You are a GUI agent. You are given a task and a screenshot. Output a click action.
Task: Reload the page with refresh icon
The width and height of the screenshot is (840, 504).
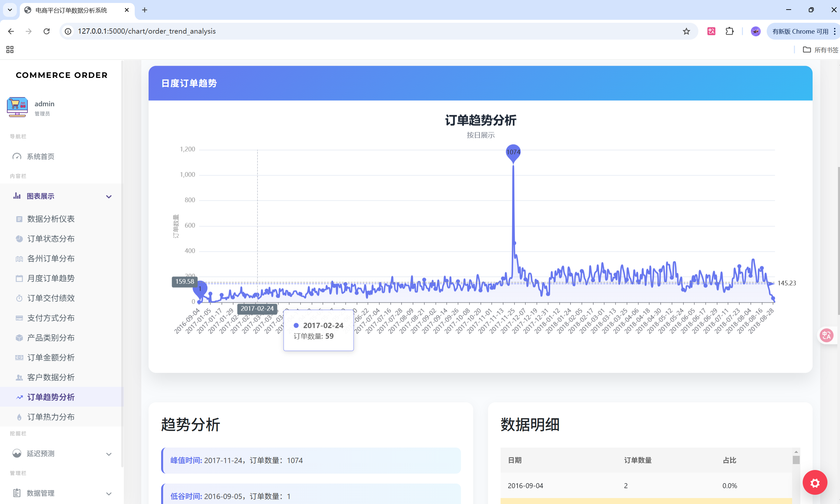47,31
